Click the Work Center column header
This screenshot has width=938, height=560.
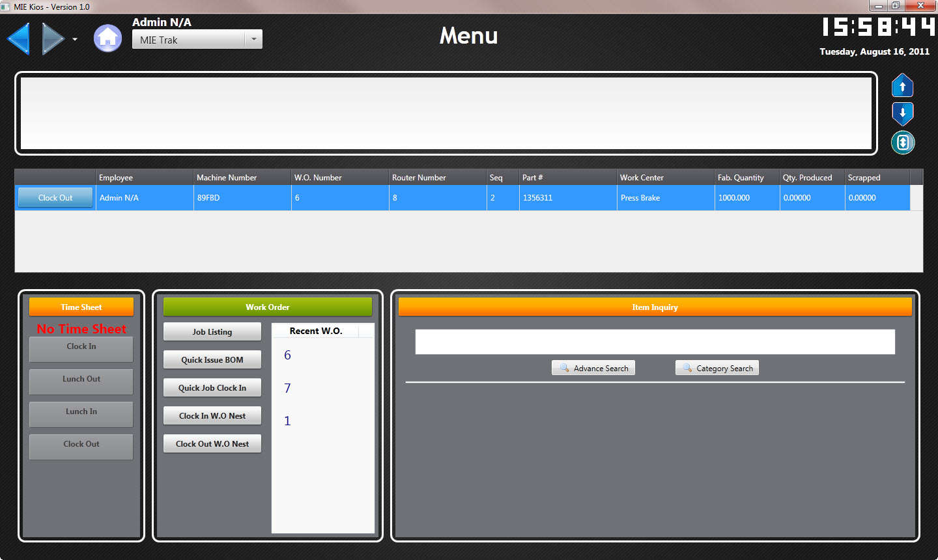pos(666,177)
